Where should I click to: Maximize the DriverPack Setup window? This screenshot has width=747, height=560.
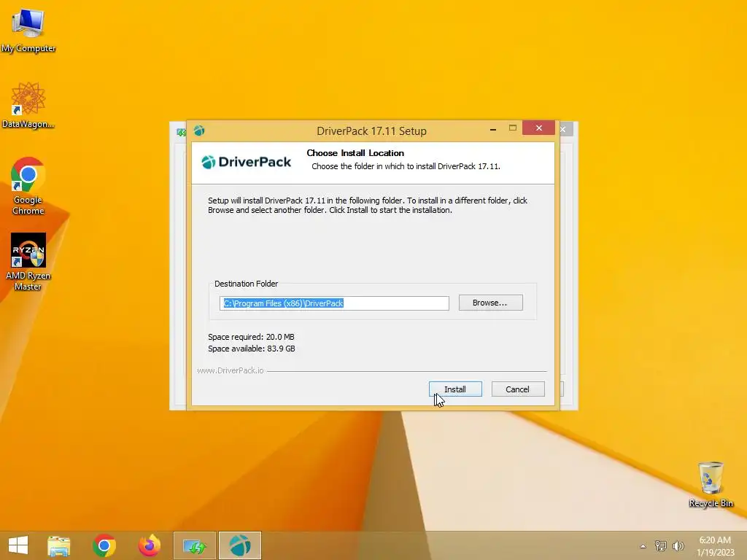[513, 128]
